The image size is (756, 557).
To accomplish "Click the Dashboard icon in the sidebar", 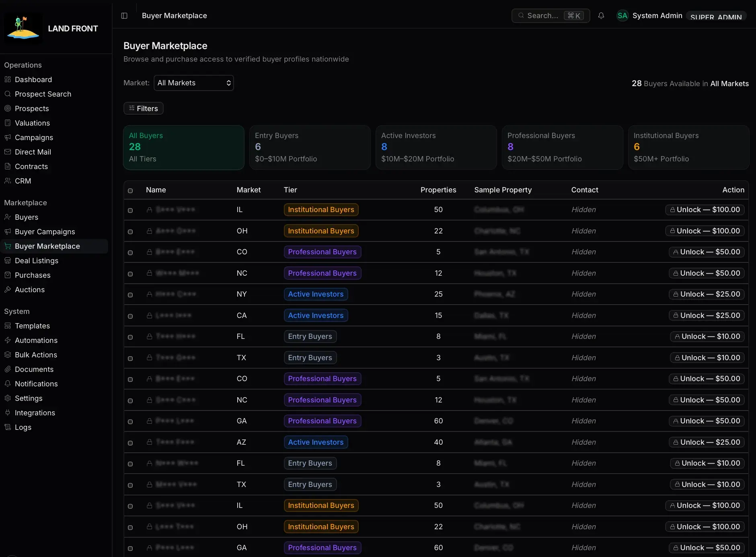I will [x=8, y=79].
